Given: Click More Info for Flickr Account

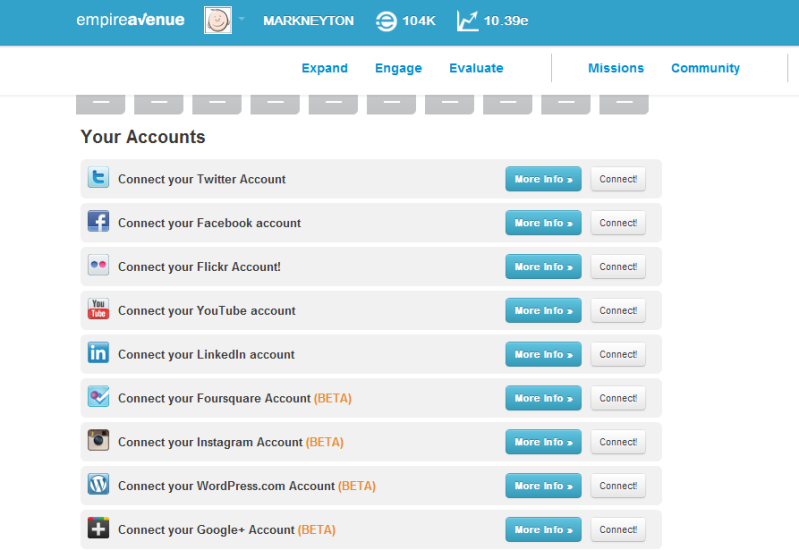Looking at the screenshot, I should 543,267.
